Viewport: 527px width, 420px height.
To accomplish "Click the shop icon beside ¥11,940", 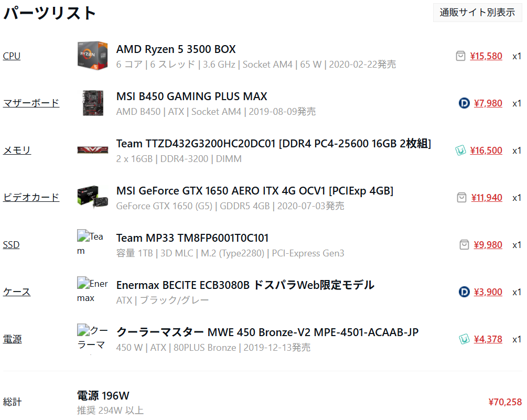I will pos(462,198).
